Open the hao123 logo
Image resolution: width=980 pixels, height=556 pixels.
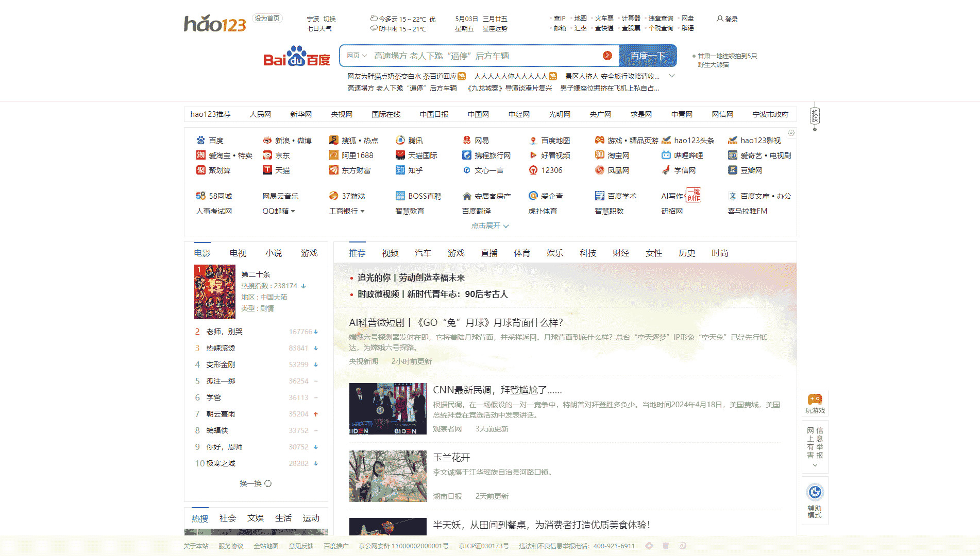click(x=215, y=23)
